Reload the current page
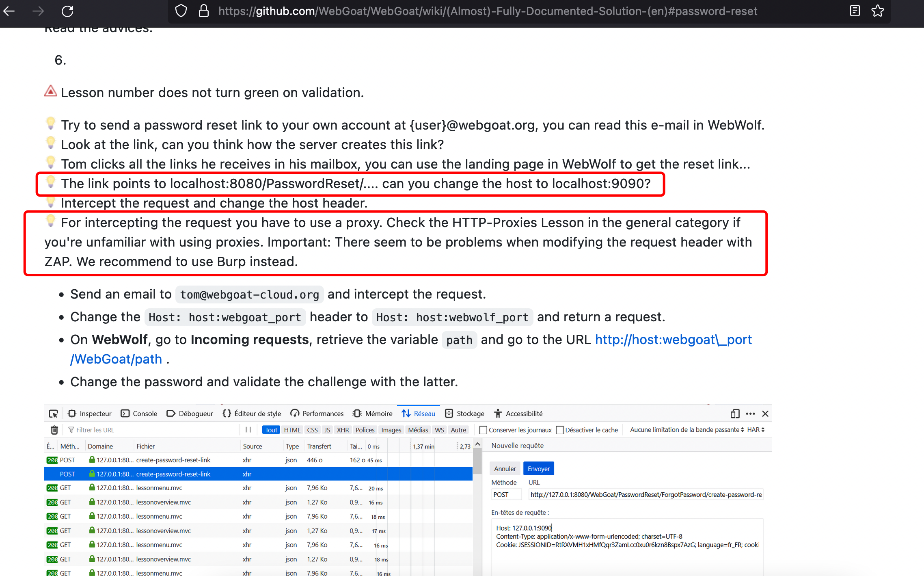The height and width of the screenshot is (576, 924). [67, 11]
